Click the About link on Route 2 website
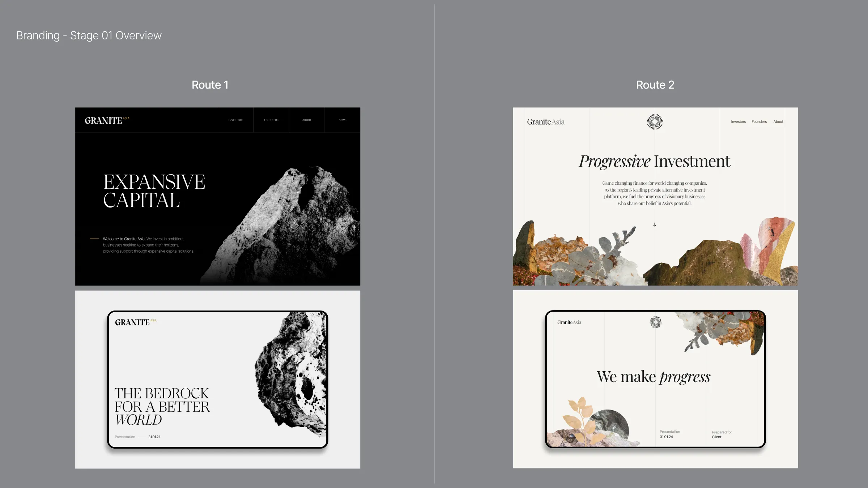 [x=778, y=122]
